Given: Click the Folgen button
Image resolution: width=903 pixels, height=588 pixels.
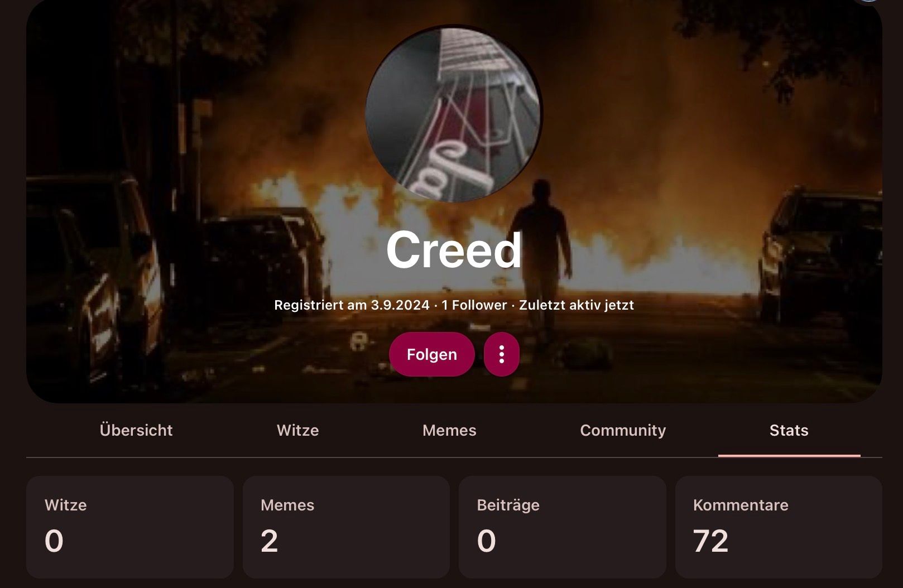Looking at the screenshot, I should (x=431, y=354).
